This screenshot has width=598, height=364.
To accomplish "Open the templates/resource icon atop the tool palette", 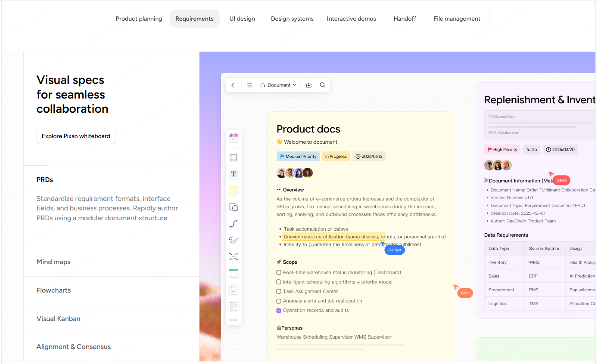I will 234,138.
